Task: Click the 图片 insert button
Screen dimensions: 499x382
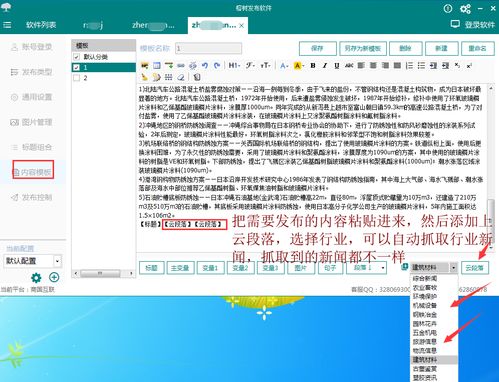Action: tap(300, 268)
